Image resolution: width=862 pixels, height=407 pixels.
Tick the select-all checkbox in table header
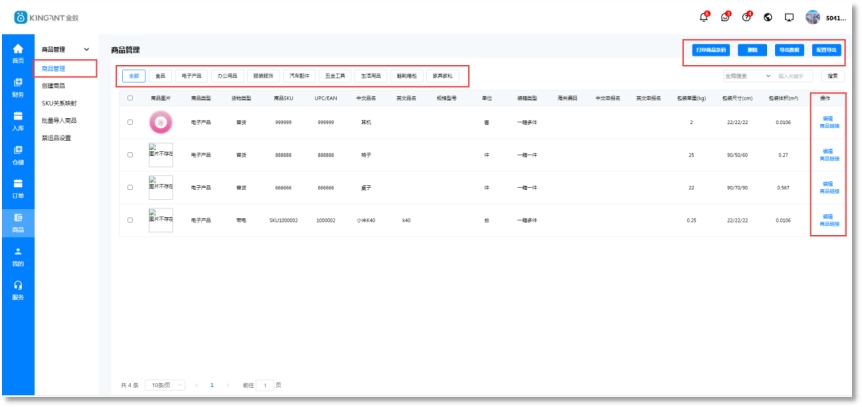(x=130, y=98)
